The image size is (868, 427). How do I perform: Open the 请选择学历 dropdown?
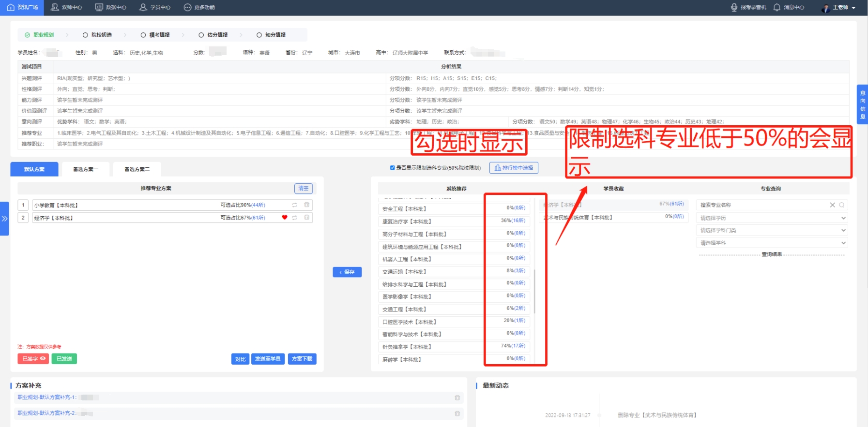[772, 218]
